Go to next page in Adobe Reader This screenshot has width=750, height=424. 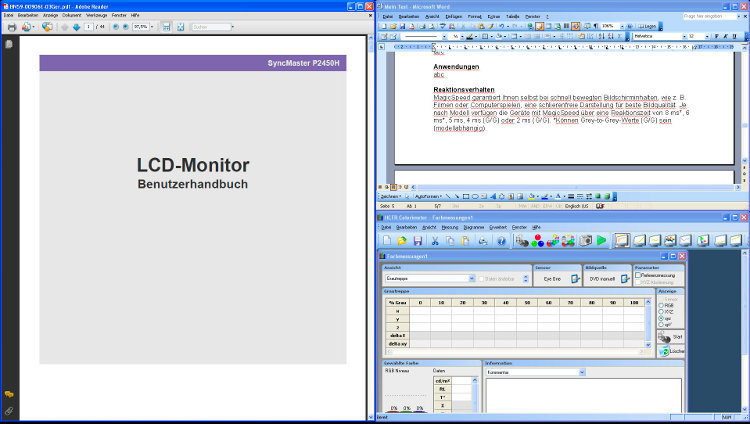tap(77, 27)
